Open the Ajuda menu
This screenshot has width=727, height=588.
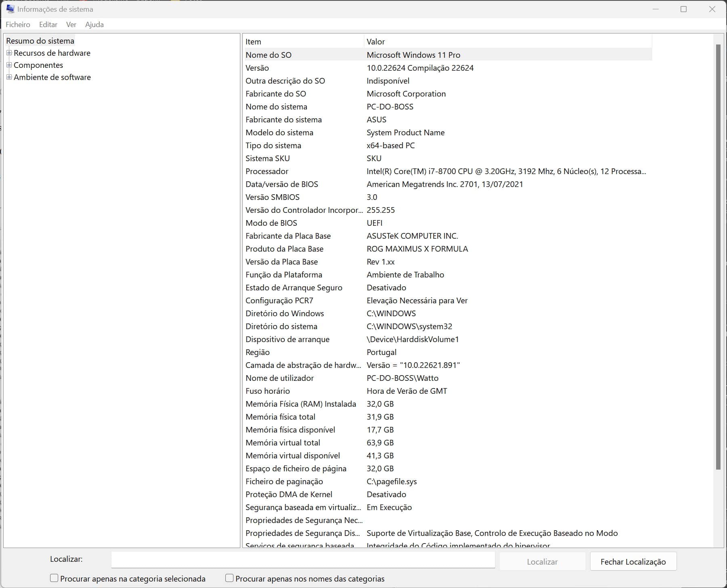pos(94,25)
